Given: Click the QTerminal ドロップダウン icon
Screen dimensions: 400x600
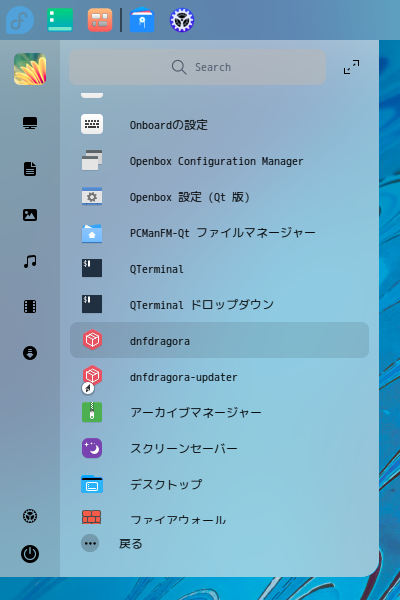Looking at the screenshot, I should click(92, 304).
